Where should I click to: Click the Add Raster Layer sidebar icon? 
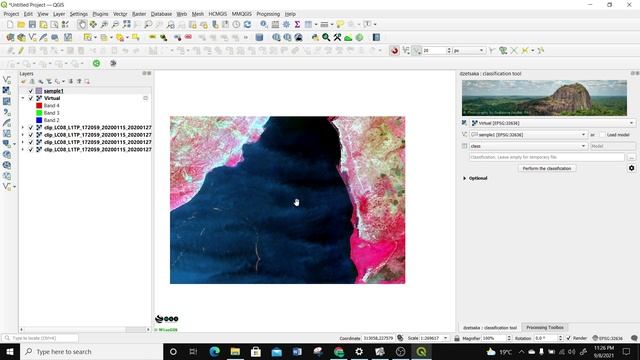pos(7,91)
